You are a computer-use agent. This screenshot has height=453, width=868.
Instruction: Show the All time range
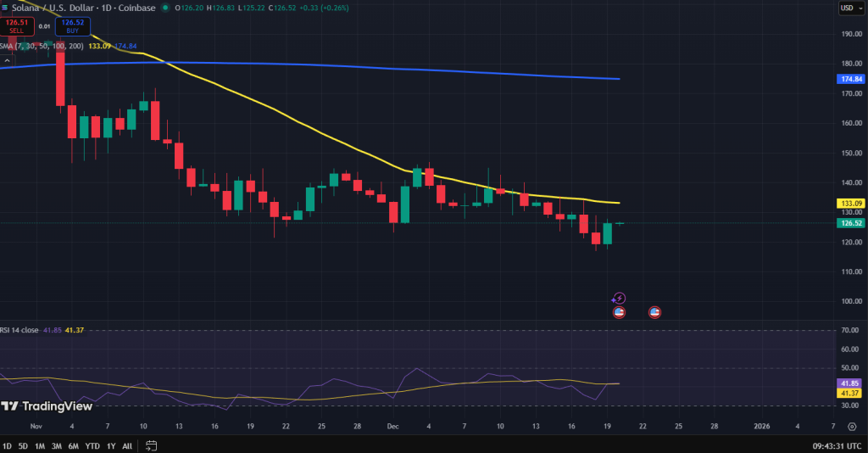point(127,446)
